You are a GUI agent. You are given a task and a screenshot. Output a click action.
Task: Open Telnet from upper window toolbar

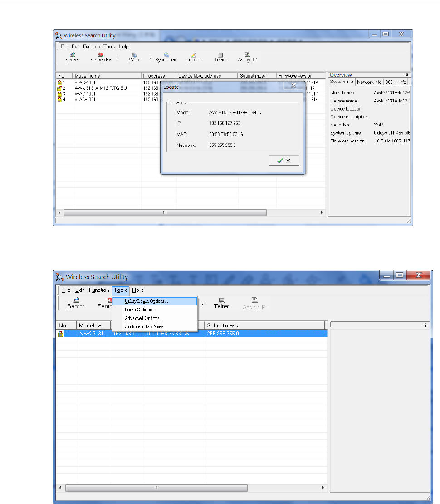[x=220, y=57]
